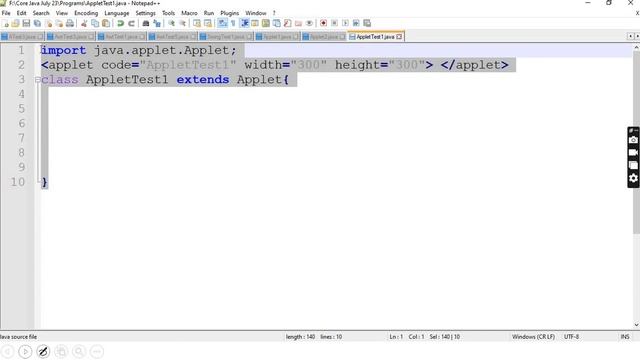
Task: Toggle synchronized vertical scrolling
Action: pos(197,23)
